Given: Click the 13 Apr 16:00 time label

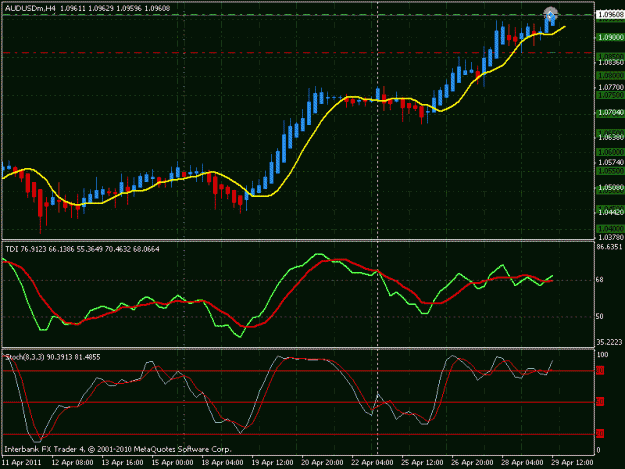Looking at the screenshot, I should [122, 463].
